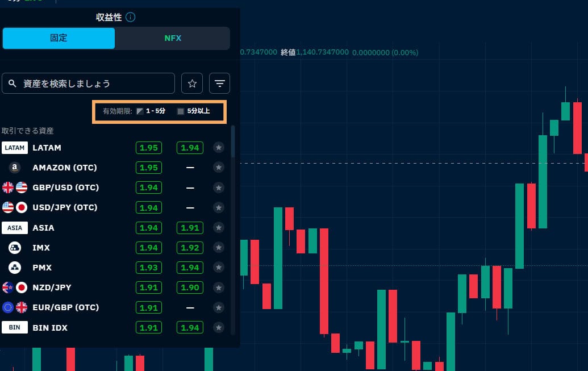Viewport: 588px width, 371px height.
Task: Favorite LATAM with its star icon
Action: (218, 148)
